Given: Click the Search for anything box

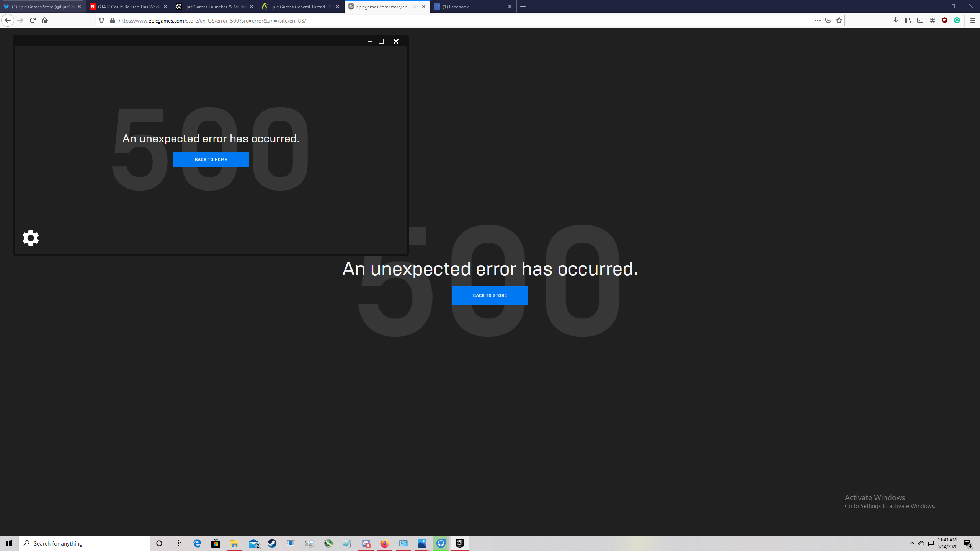Looking at the screenshot, I should 84,543.
